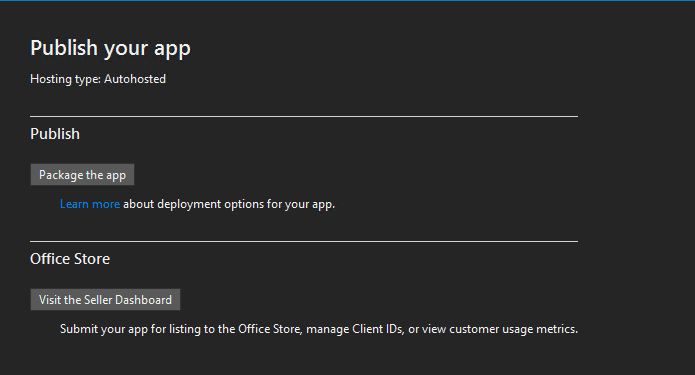This screenshot has height=375, width=695.
Task: Click the blue border at window top
Action: [x=348, y=0]
